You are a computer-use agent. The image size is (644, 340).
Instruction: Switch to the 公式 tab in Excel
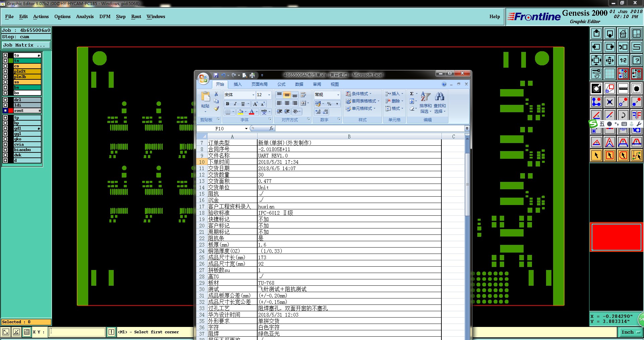[281, 84]
